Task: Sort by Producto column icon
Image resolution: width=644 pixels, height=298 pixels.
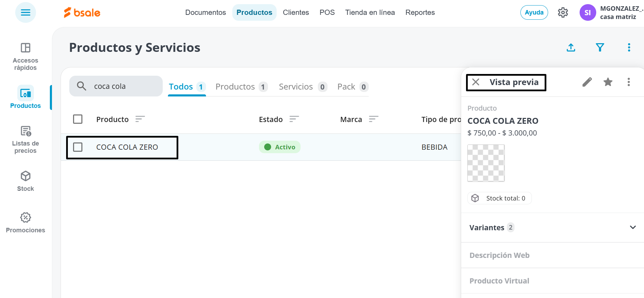Action: point(140,119)
